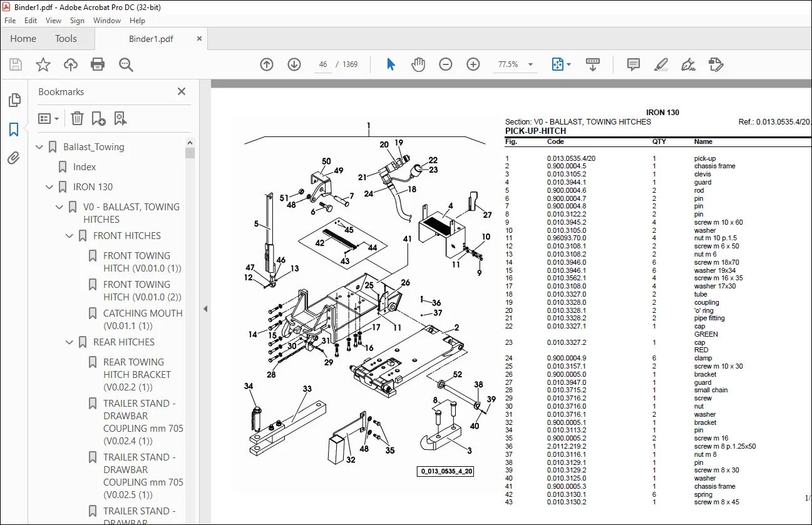
Task: Open the File menu
Action: tap(10, 21)
